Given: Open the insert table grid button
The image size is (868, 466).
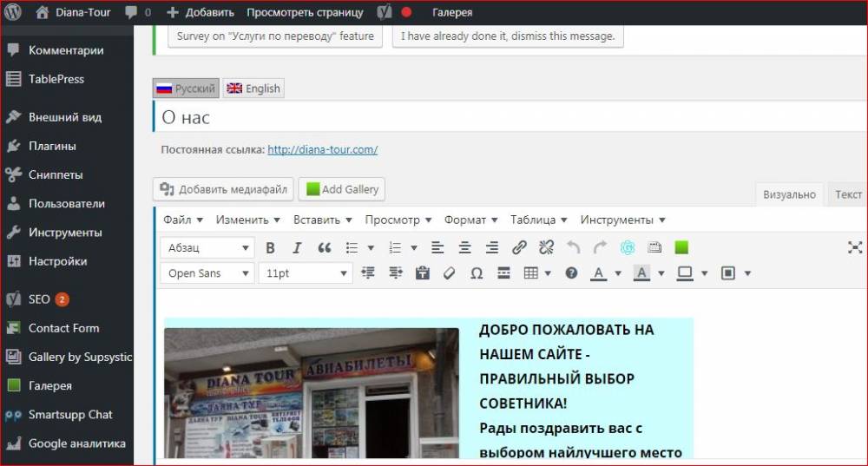Looking at the screenshot, I should click(x=531, y=272).
